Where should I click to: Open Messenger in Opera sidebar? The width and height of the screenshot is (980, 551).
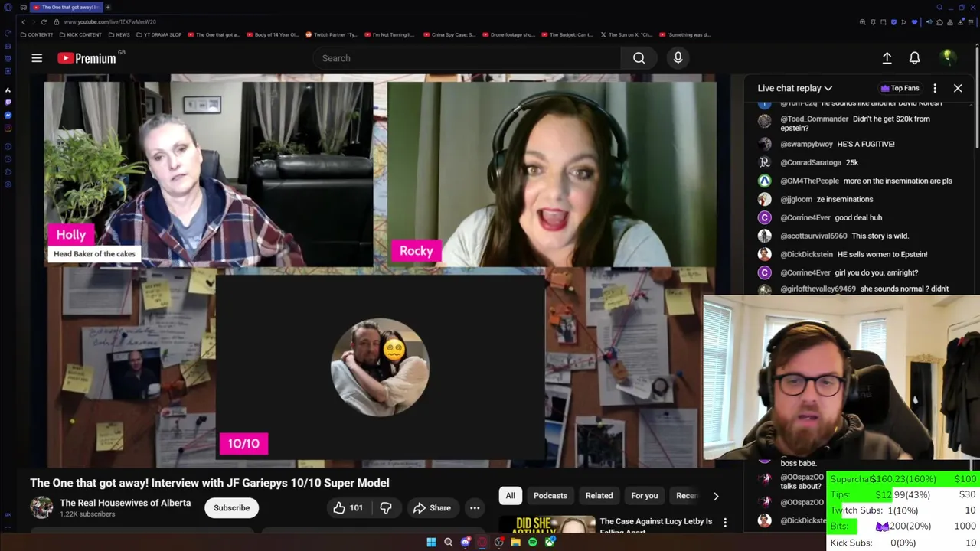[x=8, y=115]
